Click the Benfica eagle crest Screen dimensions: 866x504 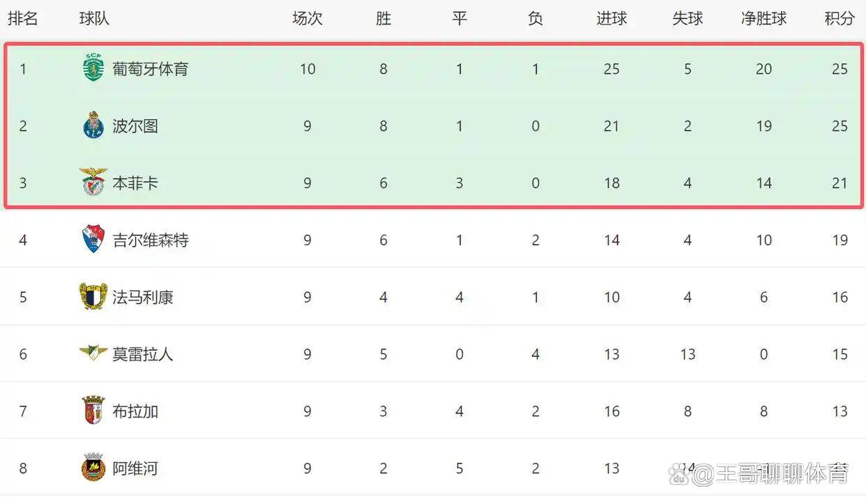93,182
